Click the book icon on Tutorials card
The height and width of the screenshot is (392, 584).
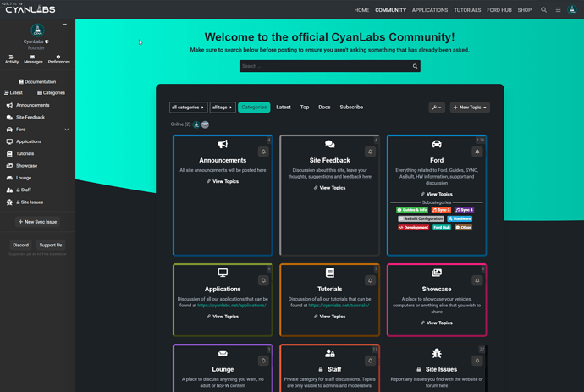pyautogui.click(x=329, y=273)
